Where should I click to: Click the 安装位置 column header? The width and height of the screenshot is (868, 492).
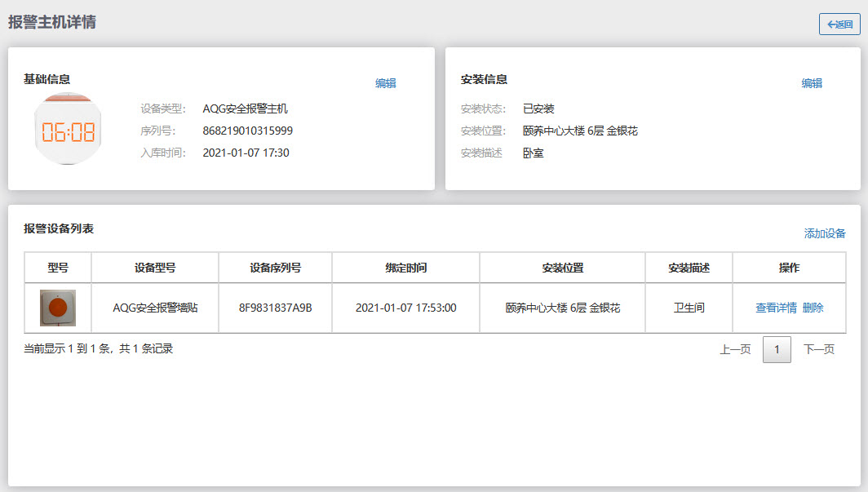click(x=563, y=268)
